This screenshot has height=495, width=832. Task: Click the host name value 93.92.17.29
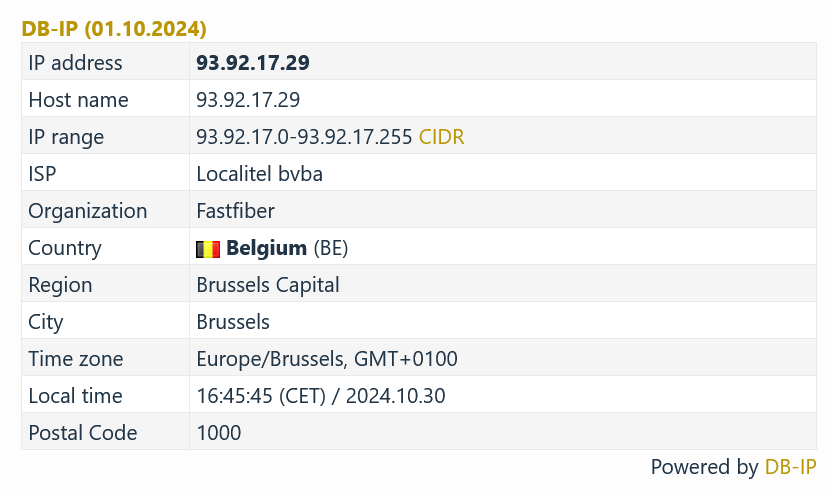point(248,100)
